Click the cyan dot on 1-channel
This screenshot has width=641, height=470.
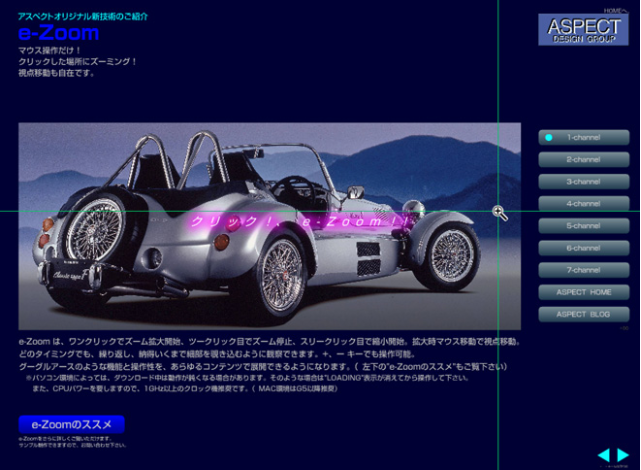549,138
